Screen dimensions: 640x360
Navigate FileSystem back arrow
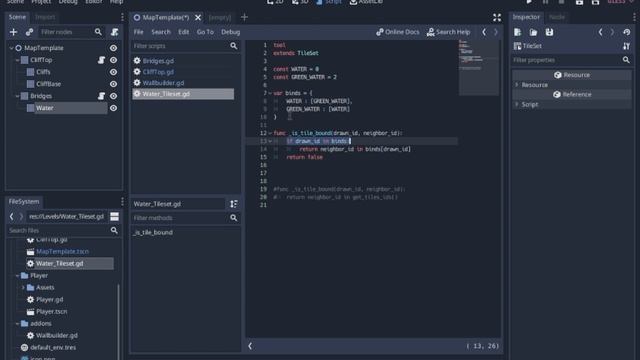(11, 216)
